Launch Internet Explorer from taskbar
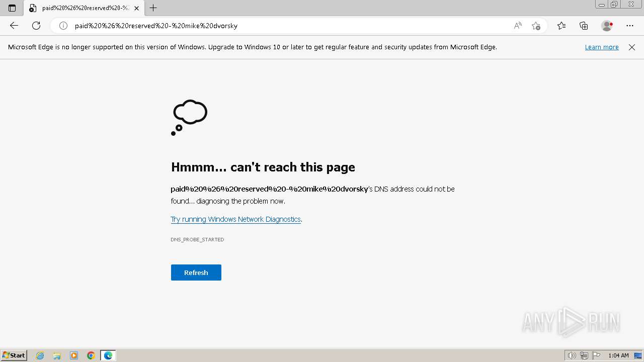 click(x=40, y=355)
